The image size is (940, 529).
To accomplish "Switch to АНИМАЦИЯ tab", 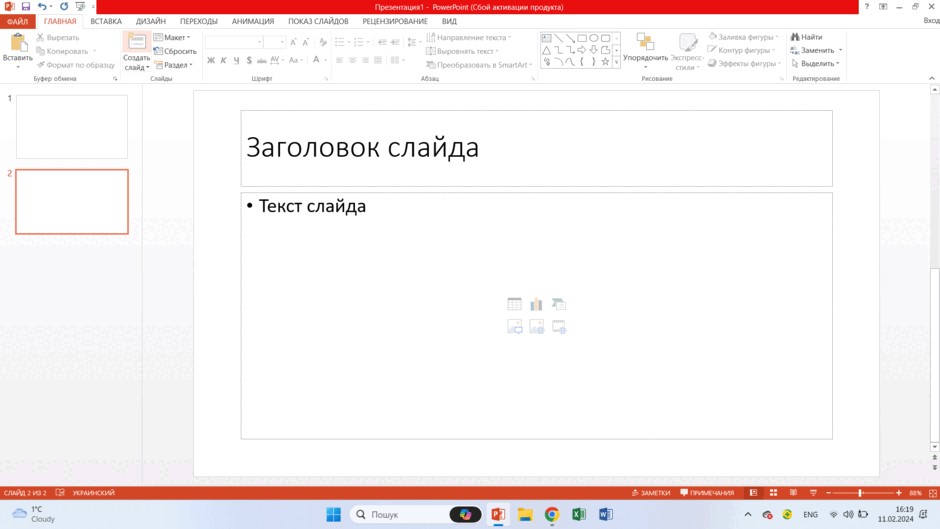I will 253,21.
